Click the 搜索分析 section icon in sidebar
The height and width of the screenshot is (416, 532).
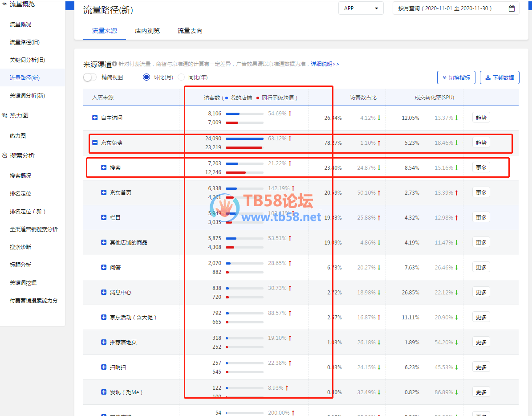coord(4,155)
